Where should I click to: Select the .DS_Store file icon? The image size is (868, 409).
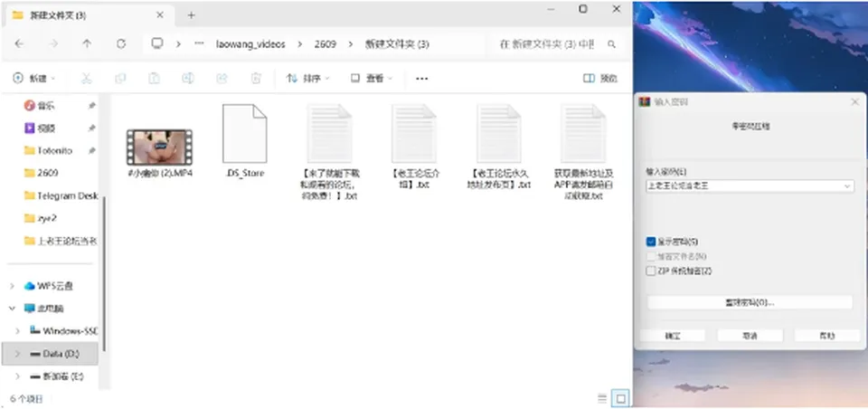coord(245,134)
